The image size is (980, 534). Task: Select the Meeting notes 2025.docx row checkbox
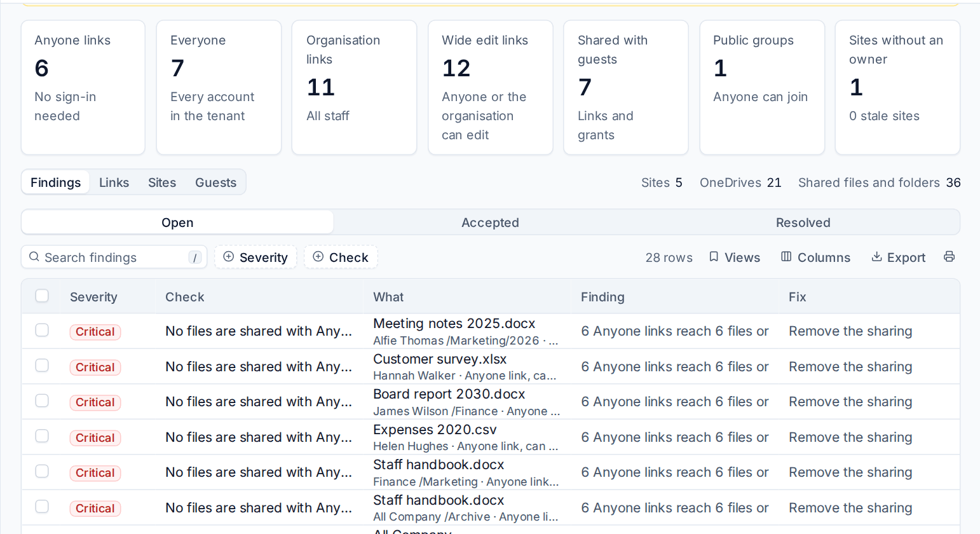(x=42, y=330)
